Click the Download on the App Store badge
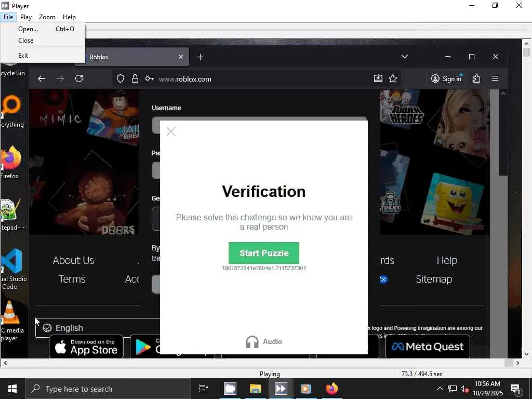532x399 pixels. [x=86, y=347]
